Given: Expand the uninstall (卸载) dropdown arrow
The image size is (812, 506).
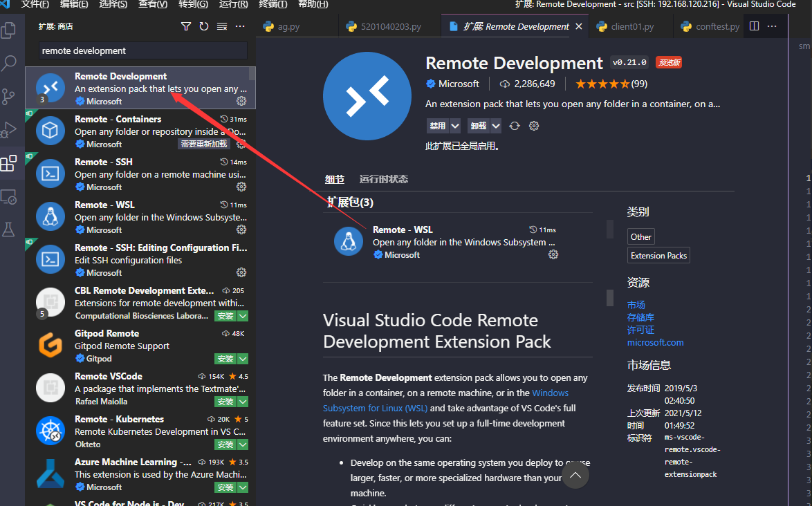Looking at the screenshot, I should point(496,126).
